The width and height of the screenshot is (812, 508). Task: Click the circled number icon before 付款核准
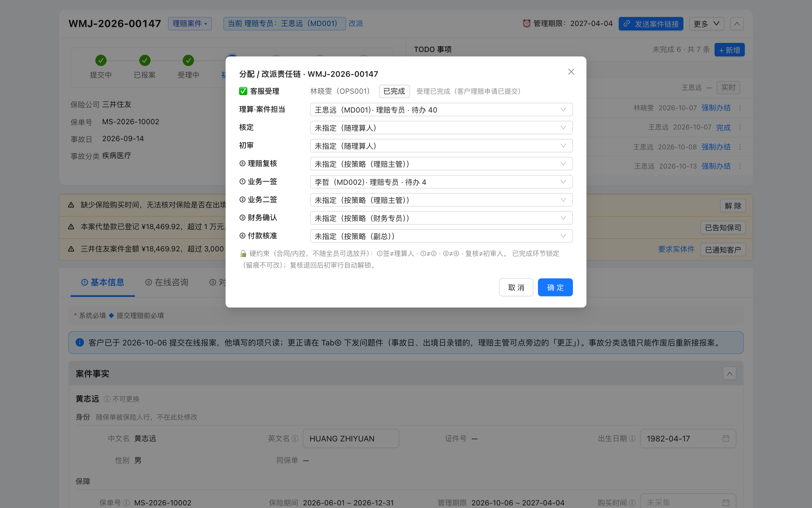point(242,236)
